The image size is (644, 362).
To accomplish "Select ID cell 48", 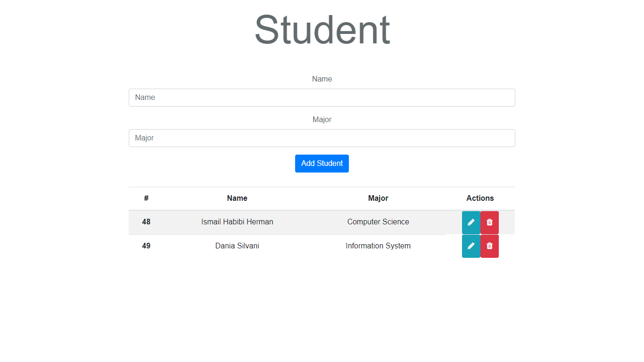I will [146, 222].
